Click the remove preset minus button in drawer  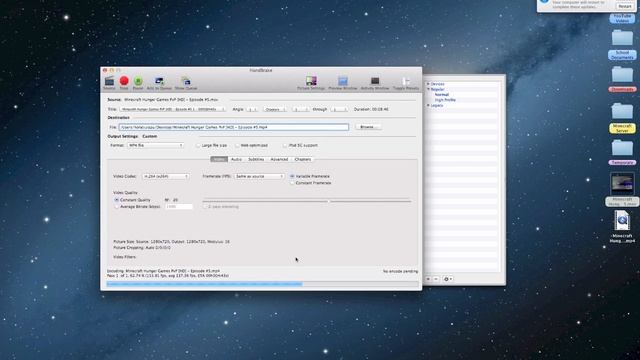(436, 279)
